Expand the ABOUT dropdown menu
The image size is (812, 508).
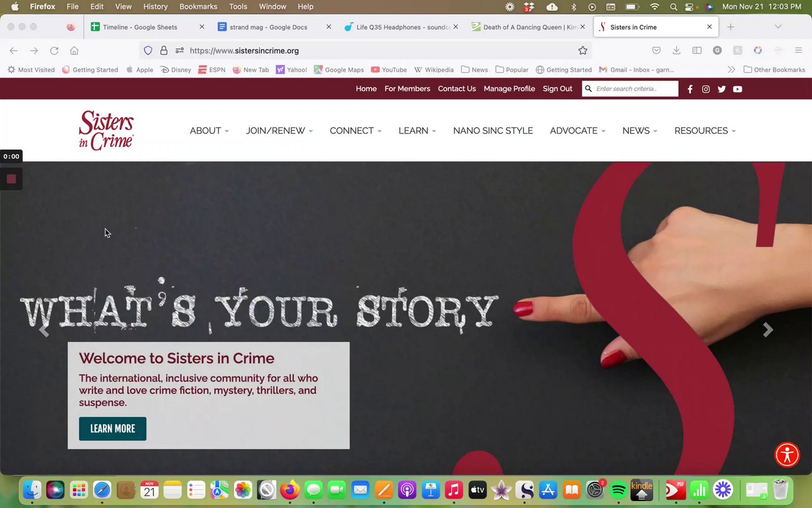[209, 131]
